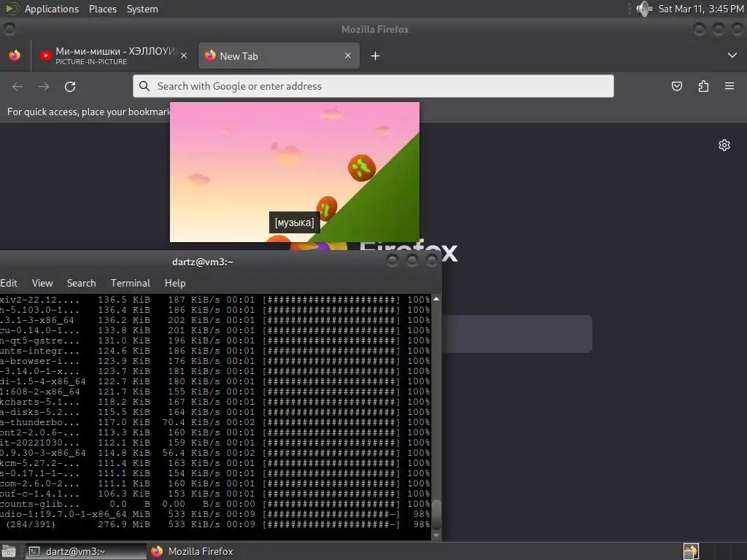Click the picture-in-picture video window
This screenshot has width=747, height=560.
point(295,172)
